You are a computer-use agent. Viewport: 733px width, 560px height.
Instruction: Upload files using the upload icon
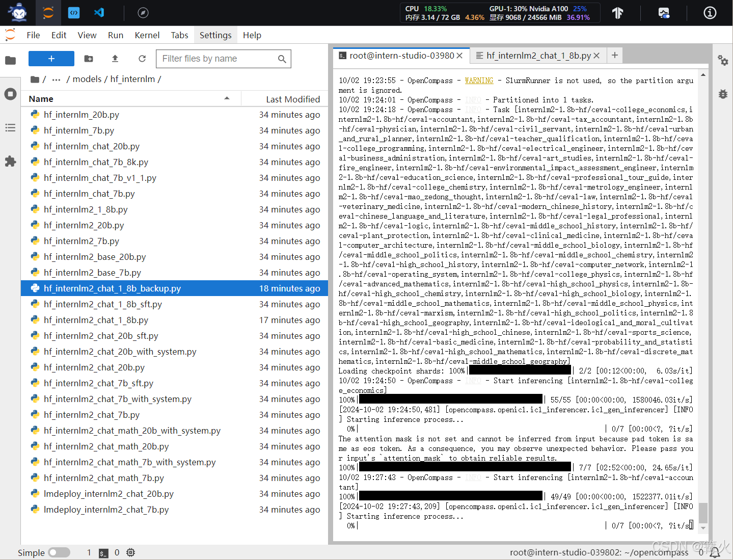[x=115, y=59]
